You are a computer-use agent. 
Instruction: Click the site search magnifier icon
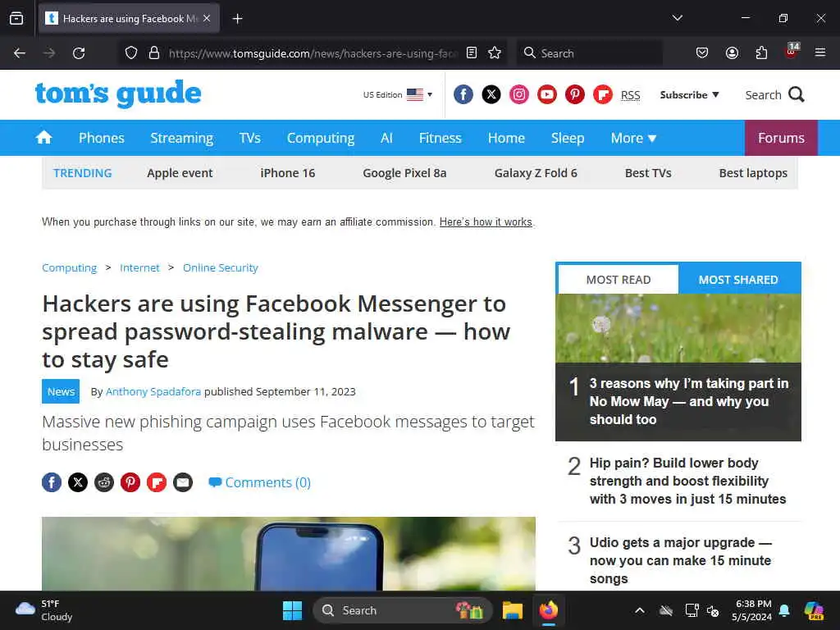point(797,95)
